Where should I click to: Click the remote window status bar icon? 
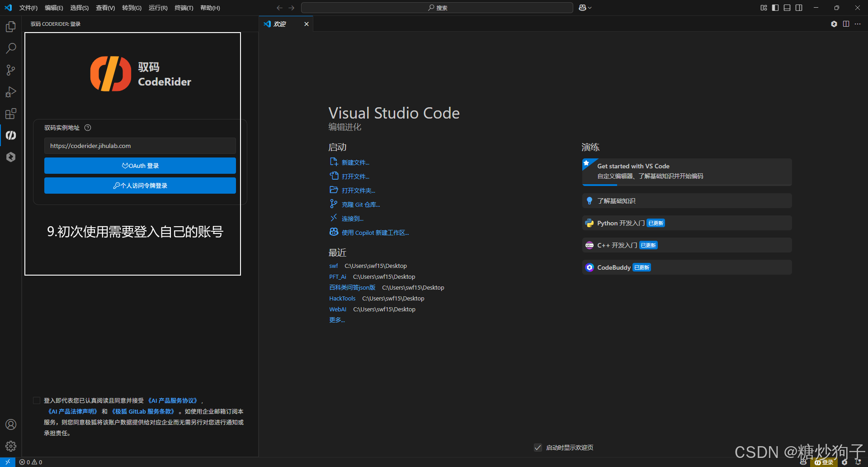[8, 462]
